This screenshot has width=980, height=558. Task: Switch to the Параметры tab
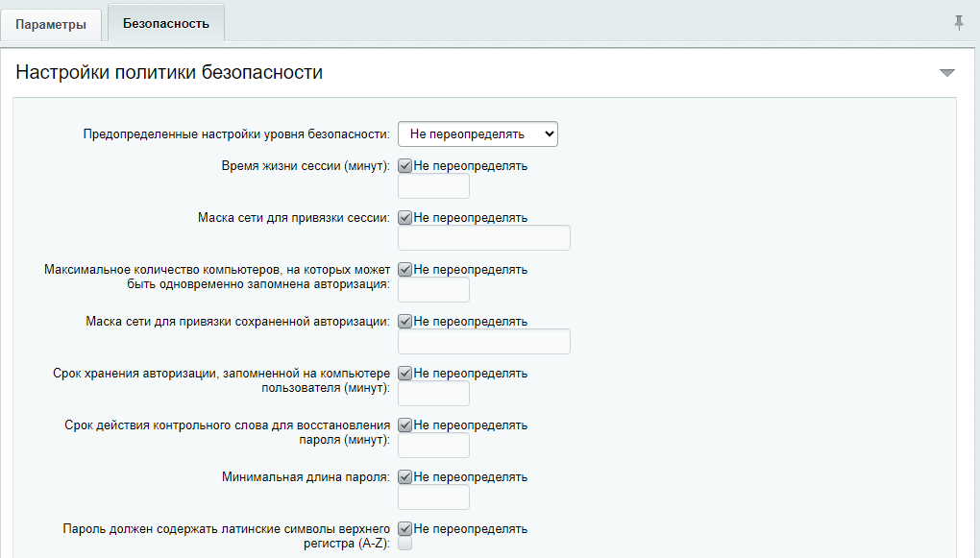coord(51,25)
